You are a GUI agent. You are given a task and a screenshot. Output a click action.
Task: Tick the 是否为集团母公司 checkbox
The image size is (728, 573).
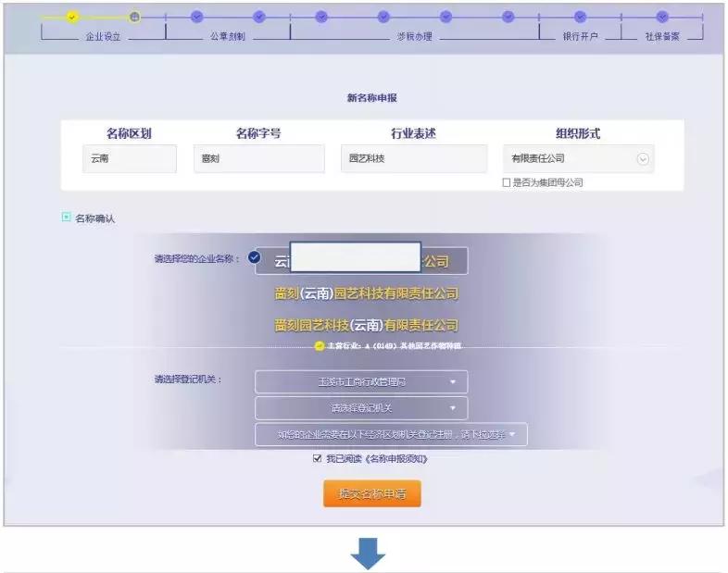coord(507,182)
